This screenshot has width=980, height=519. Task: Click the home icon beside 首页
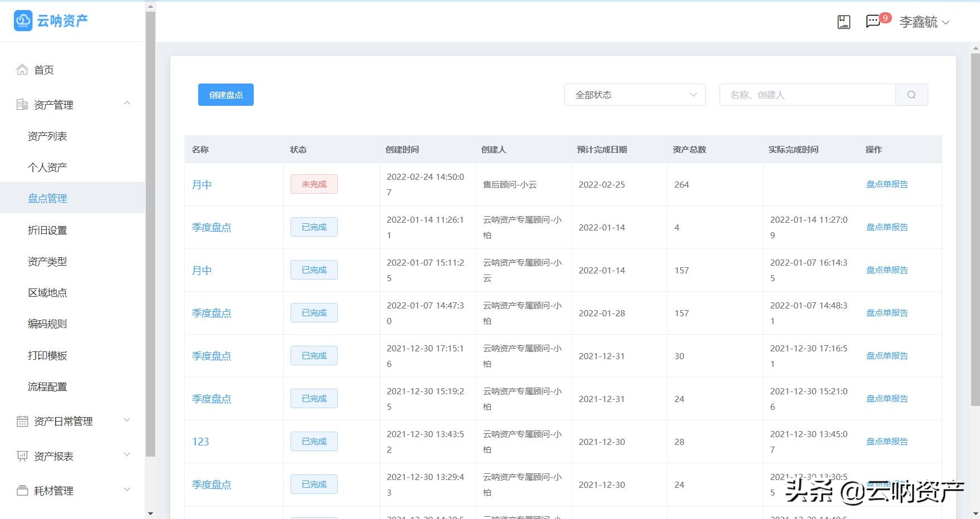pyautogui.click(x=22, y=70)
